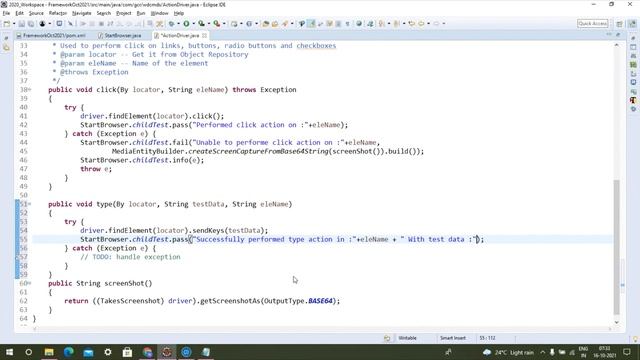Click the New file toolbar icon

(x=7, y=24)
